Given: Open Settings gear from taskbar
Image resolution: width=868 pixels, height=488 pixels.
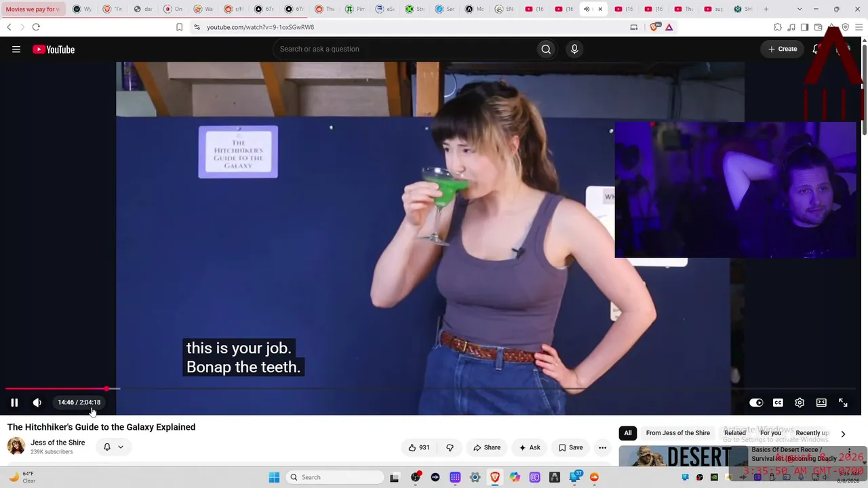Looking at the screenshot, I should click(x=475, y=477).
